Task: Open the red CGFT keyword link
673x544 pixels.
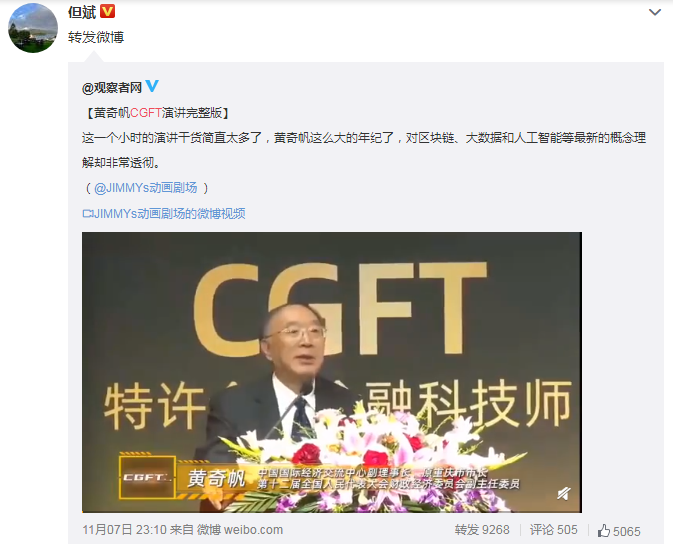Action: [146, 113]
